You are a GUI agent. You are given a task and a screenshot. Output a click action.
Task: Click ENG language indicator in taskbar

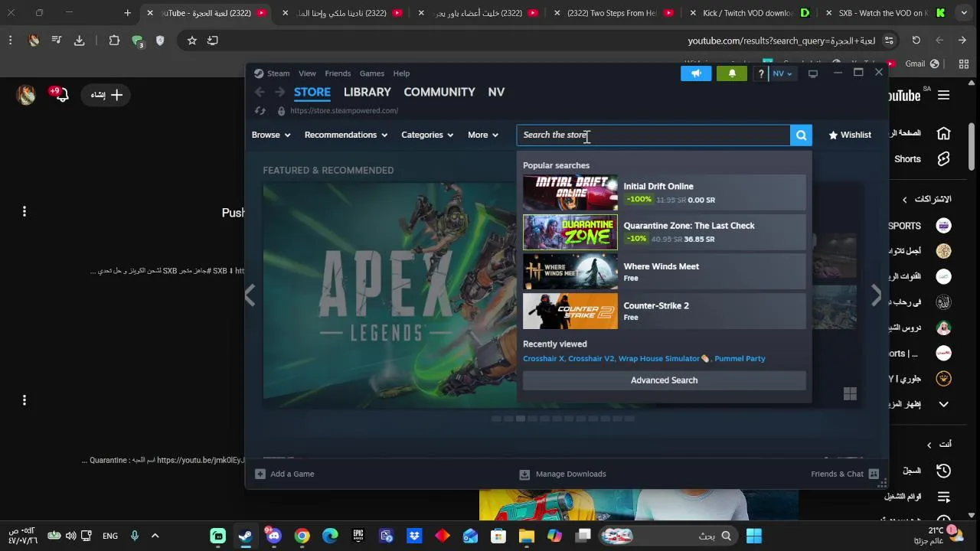pos(110,536)
